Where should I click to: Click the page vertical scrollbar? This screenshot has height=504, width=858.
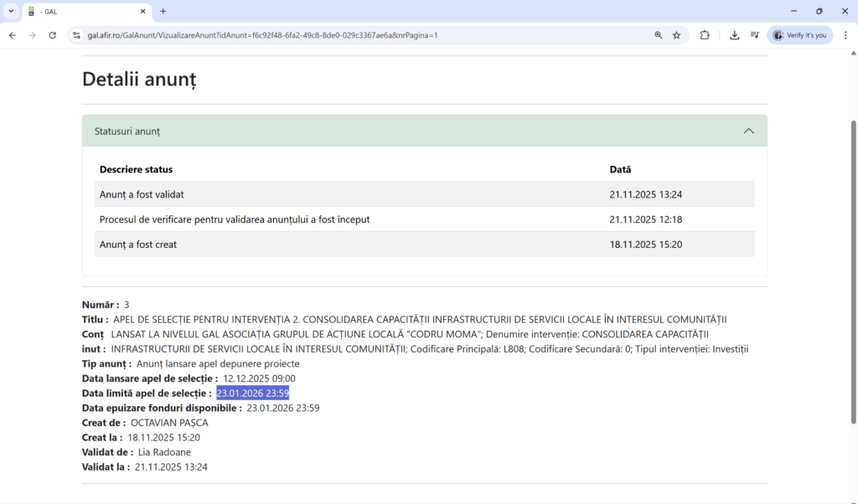tap(853, 272)
